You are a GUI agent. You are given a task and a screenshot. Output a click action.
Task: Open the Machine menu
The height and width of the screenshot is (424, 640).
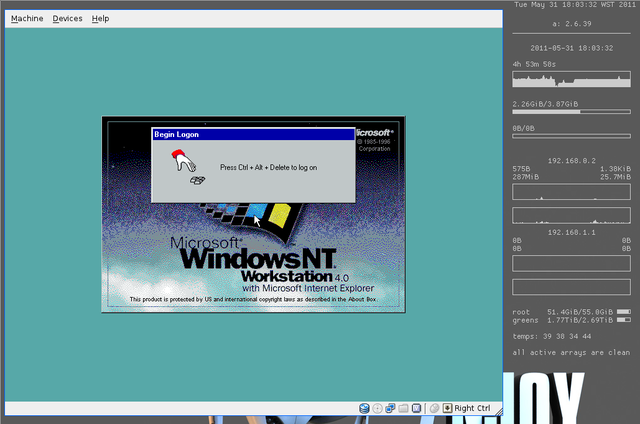pos(27,19)
